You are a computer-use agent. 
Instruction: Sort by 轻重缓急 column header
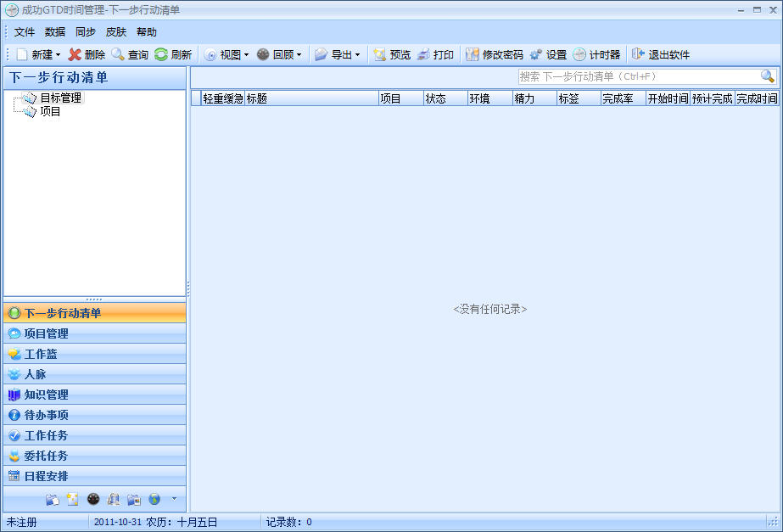(x=223, y=98)
